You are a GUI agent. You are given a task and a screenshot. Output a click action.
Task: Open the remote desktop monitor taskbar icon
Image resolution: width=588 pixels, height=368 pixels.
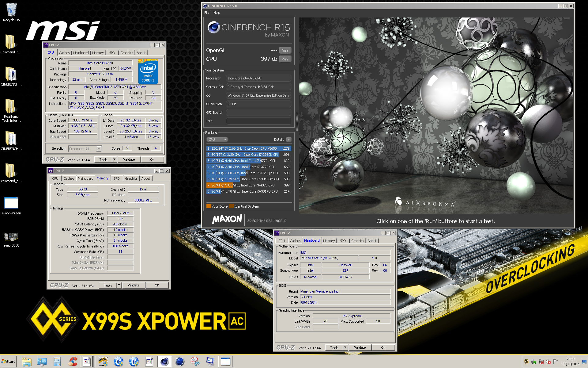coord(210,362)
